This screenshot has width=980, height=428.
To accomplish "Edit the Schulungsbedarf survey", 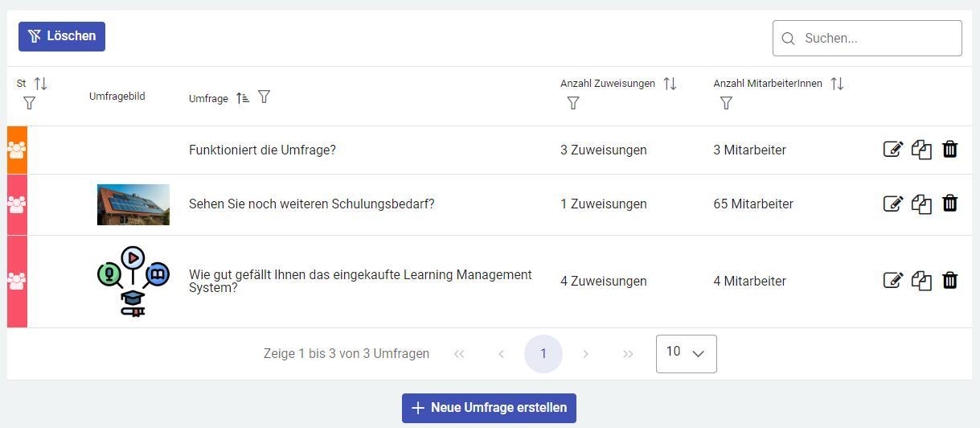I will 892,204.
